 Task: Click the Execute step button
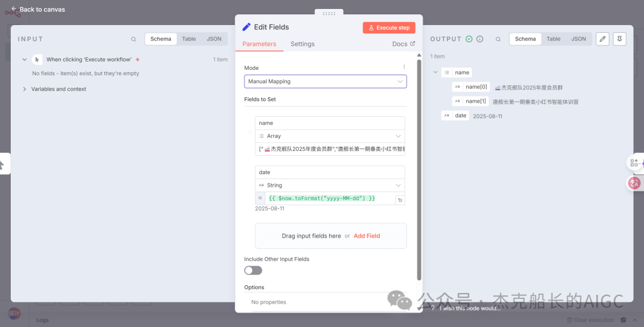click(389, 28)
